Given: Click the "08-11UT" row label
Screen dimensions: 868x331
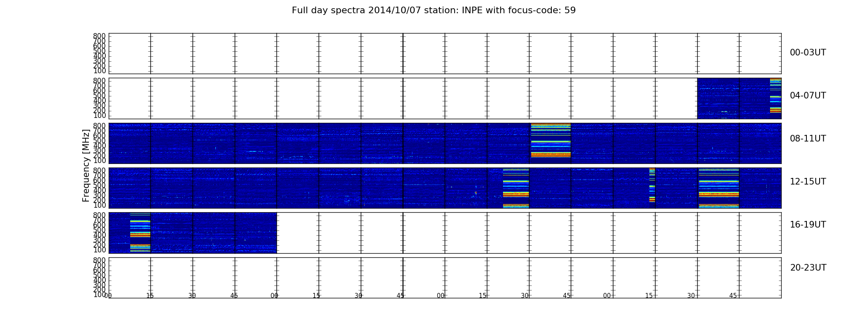Looking at the screenshot, I should click(808, 139).
